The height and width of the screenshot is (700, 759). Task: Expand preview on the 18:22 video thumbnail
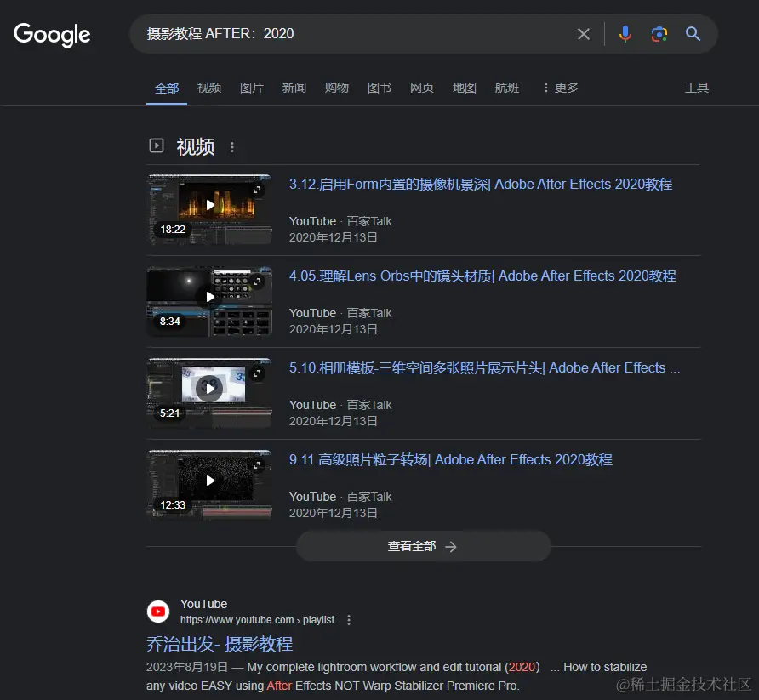[x=258, y=189]
